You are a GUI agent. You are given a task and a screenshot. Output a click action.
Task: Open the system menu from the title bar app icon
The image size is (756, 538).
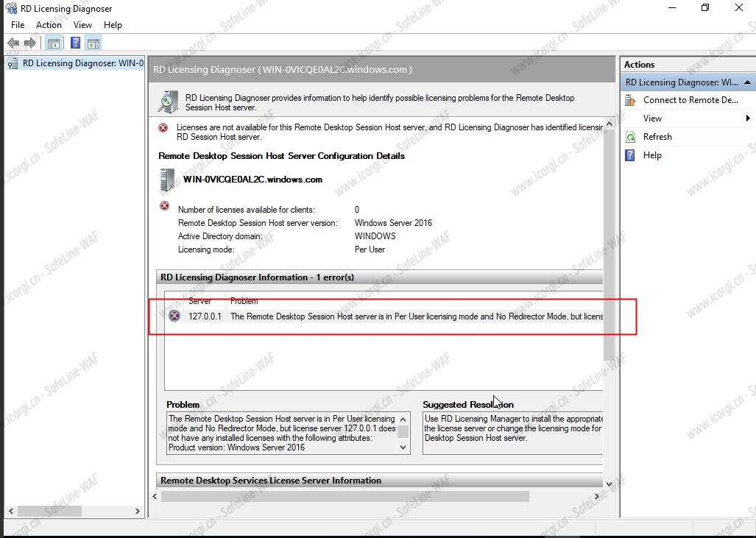coord(11,8)
